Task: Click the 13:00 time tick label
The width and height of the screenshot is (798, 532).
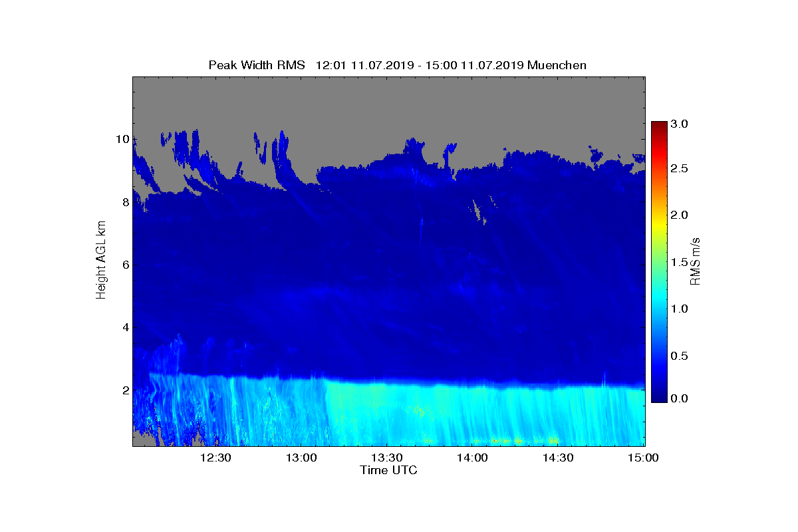Action: pyautogui.click(x=301, y=458)
